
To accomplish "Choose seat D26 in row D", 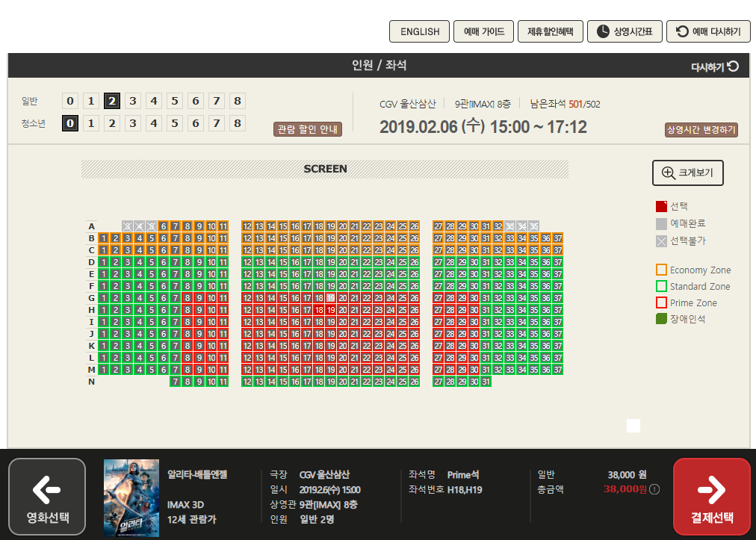I will pyautogui.click(x=414, y=262).
